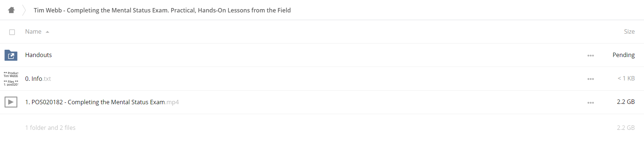The image size is (644, 143).
Task: Click the Tim Webb breadcrumb title
Action: 162,10
